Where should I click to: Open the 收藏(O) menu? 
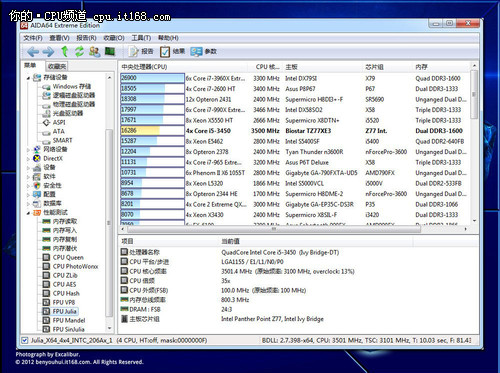point(114,38)
